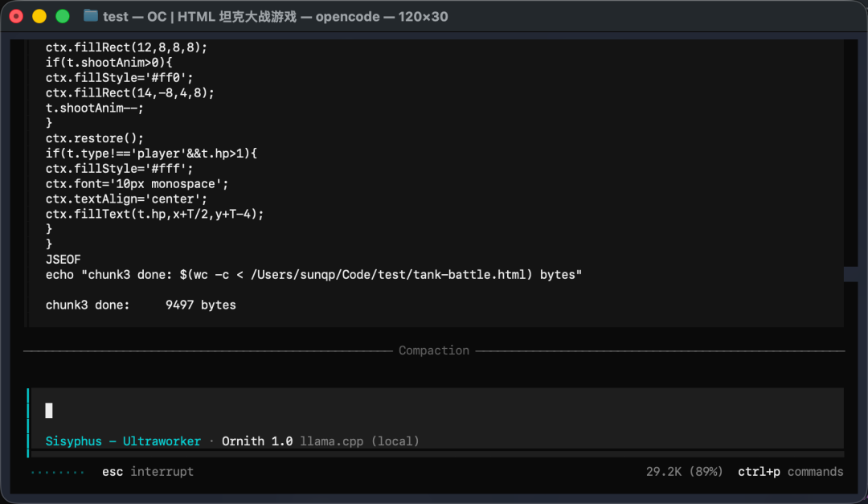The width and height of the screenshot is (868, 504).
Task: Click the red close window button
Action: click(x=16, y=16)
